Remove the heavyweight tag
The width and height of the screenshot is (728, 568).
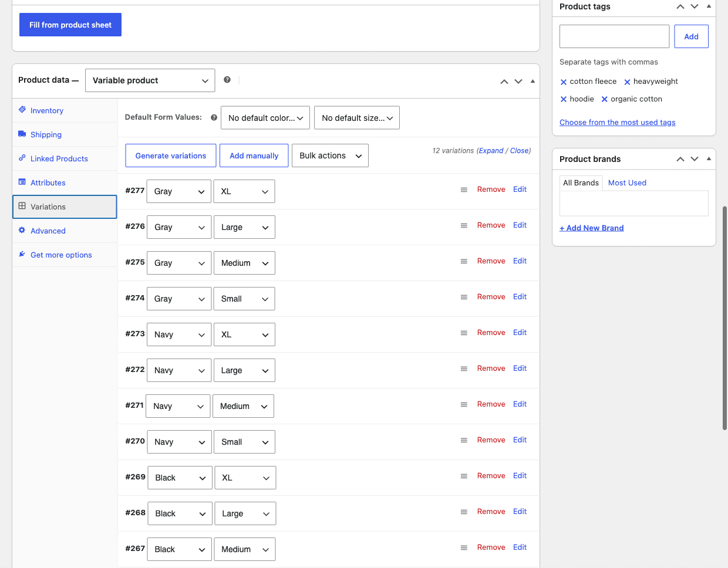coord(627,82)
